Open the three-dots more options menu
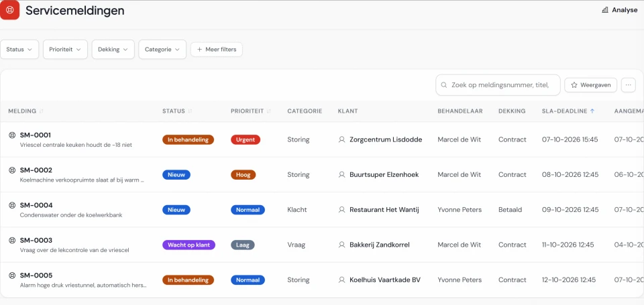The image size is (644, 305). 628,85
